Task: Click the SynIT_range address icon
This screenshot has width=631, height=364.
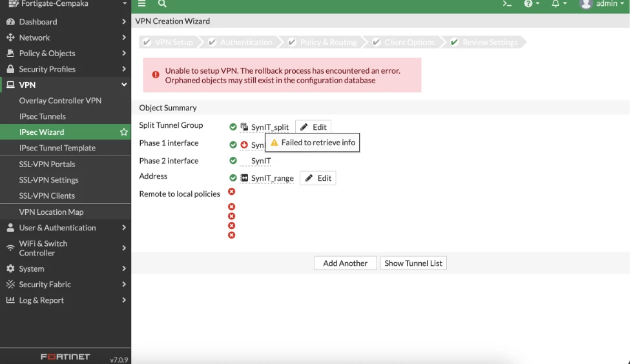Action: pyautogui.click(x=244, y=177)
